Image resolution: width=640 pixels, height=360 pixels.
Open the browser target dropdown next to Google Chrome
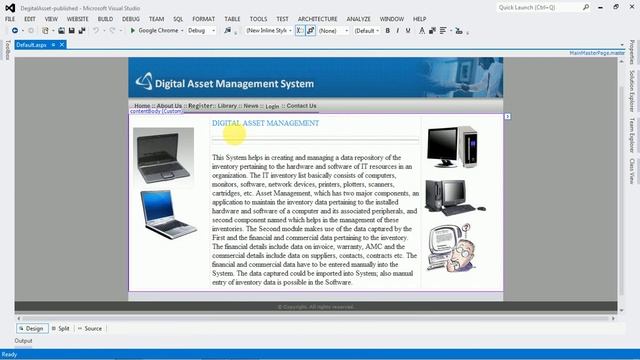(182, 31)
